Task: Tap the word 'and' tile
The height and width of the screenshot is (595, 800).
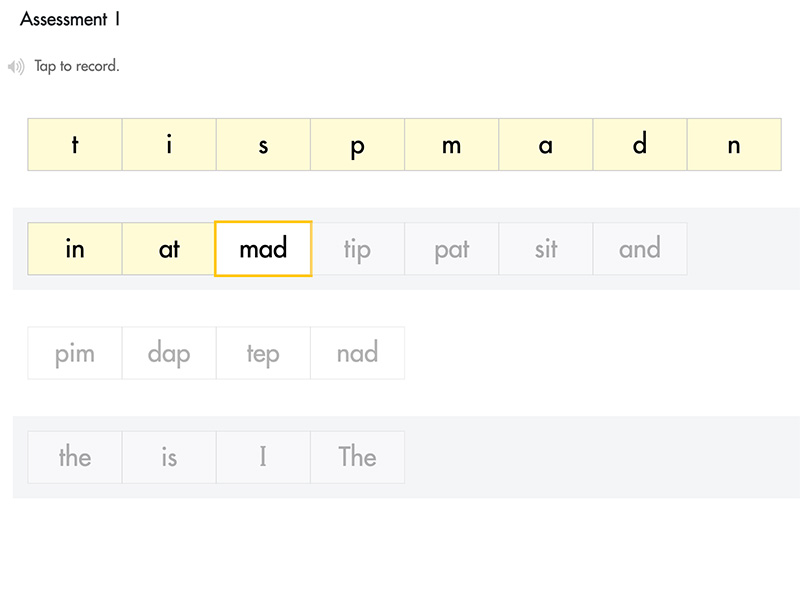Action: (639, 249)
